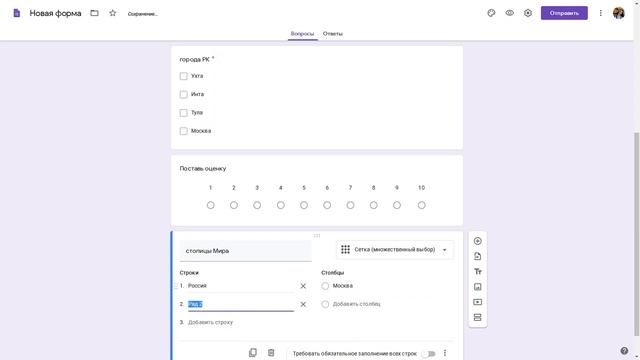The image size is (640, 360).
Task: Open the more options menu next to Отправить
Action: (600, 13)
